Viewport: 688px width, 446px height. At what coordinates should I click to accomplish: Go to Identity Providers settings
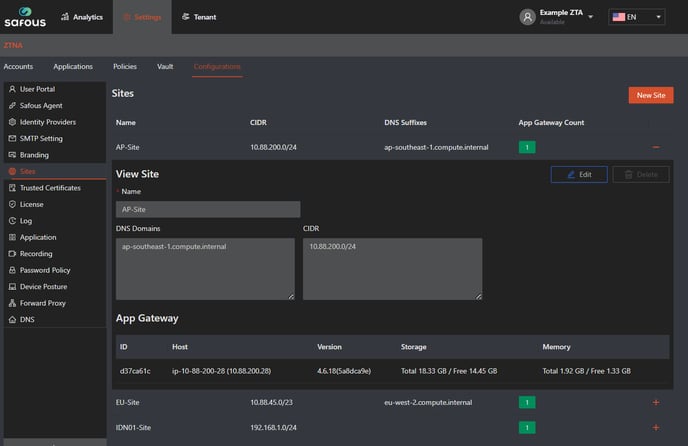click(x=48, y=122)
